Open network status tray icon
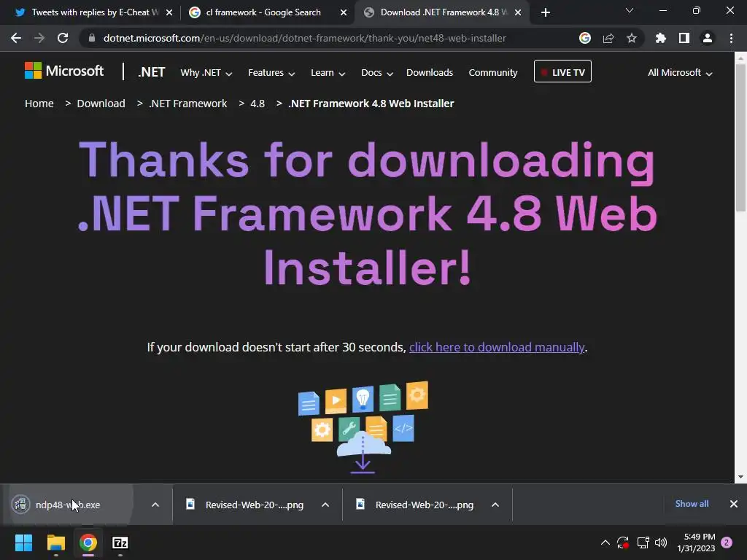This screenshot has width=747, height=560. [643, 542]
